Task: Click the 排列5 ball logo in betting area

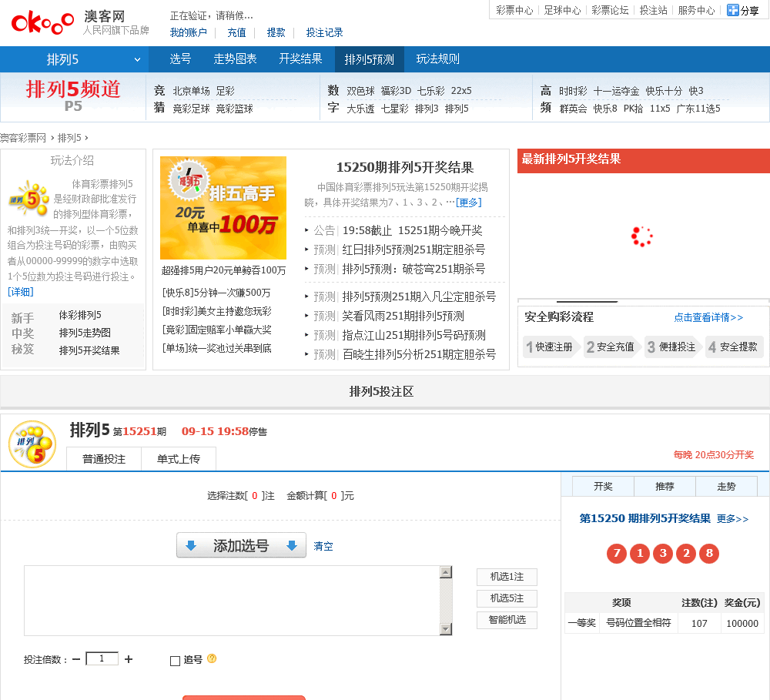Action: pyautogui.click(x=32, y=444)
